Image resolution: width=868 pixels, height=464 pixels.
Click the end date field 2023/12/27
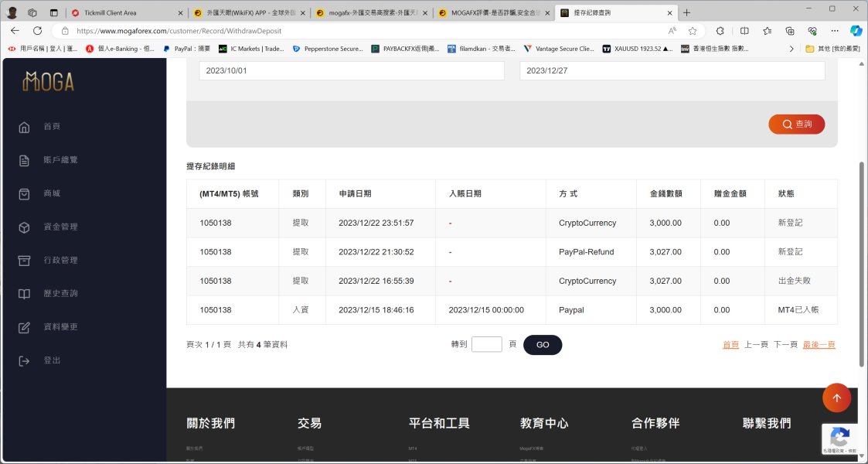(x=672, y=70)
